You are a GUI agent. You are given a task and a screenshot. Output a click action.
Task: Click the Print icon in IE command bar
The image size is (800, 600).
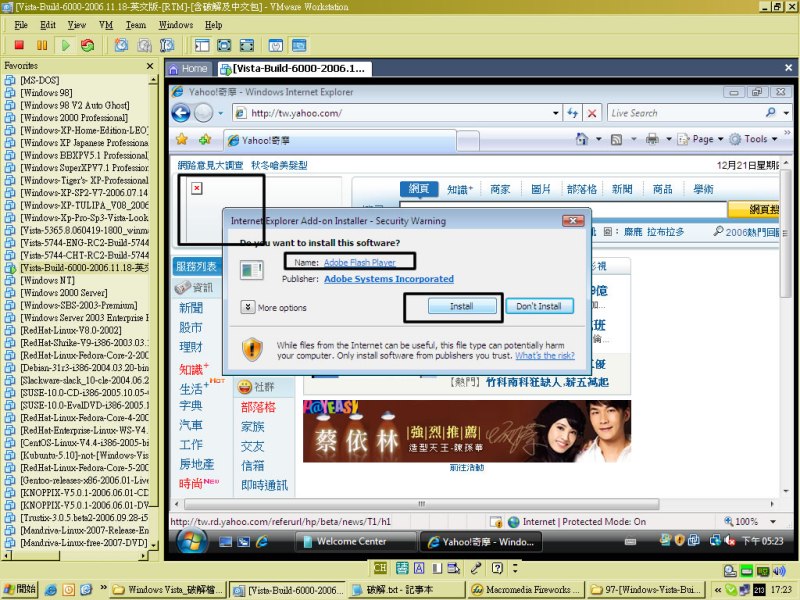(x=652, y=139)
